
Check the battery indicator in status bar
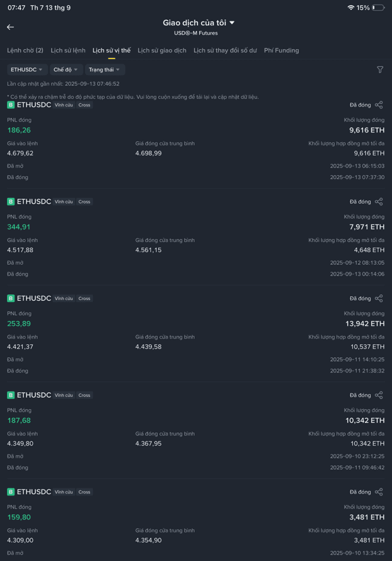[x=378, y=8]
